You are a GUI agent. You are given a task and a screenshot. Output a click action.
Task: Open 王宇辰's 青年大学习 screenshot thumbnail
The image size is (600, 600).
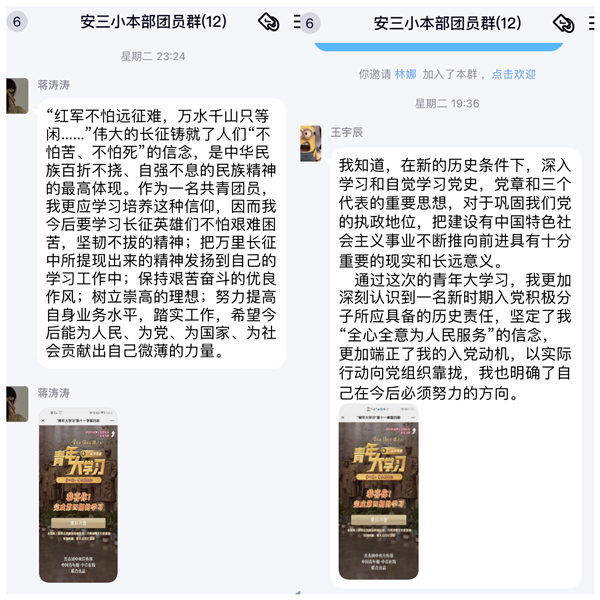click(378, 491)
